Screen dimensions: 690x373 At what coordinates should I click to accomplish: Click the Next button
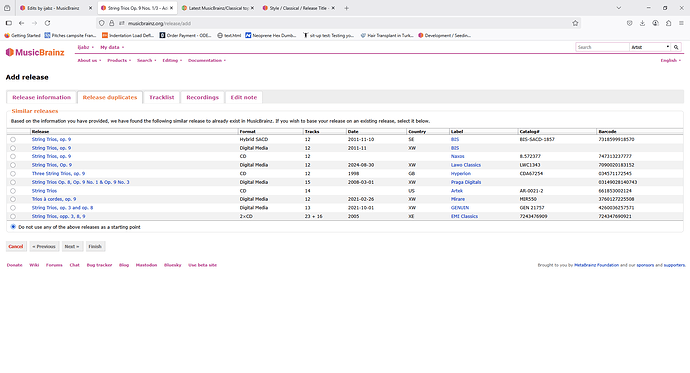click(x=72, y=246)
